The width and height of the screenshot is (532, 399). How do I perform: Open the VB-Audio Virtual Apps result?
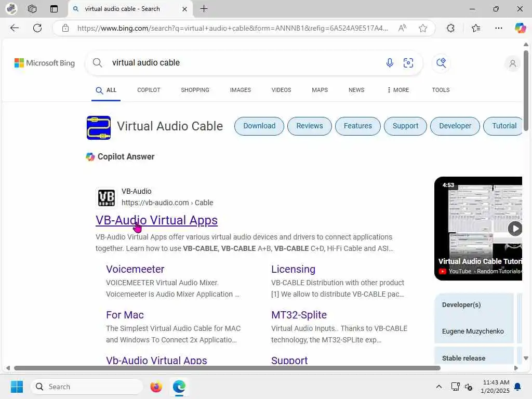pyautogui.click(x=156, y=220)
